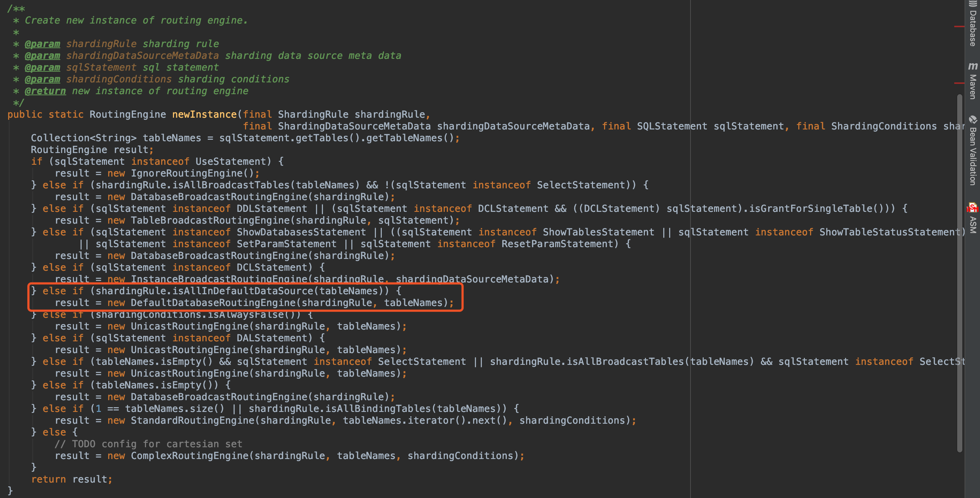Click 'Collection<String>' variable type
The width and height of the screenshot is (980, 498).
84,138
